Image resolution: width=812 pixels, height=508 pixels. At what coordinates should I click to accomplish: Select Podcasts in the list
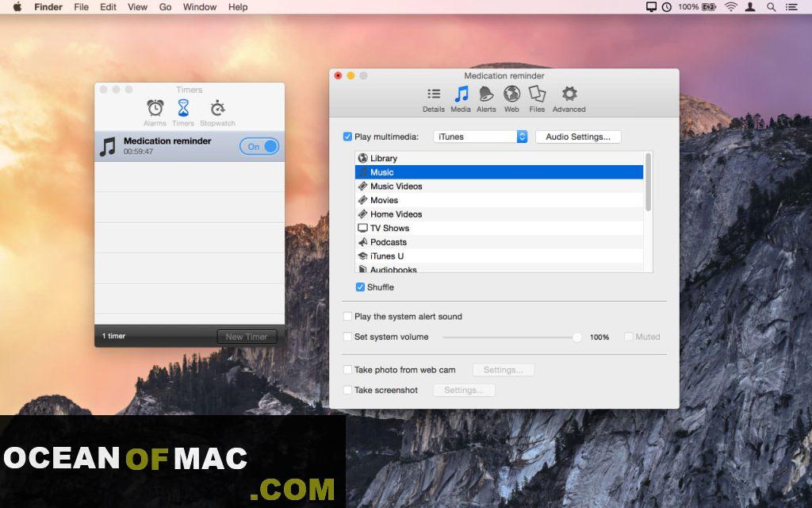[500, 242]
